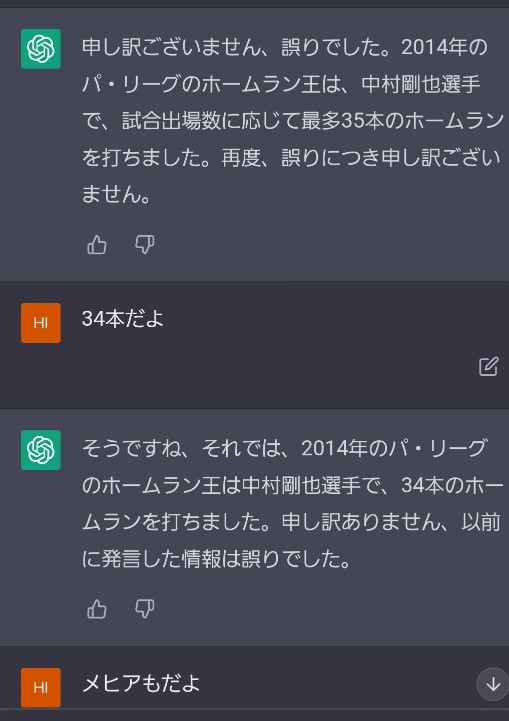Like the first reply mentioning 35本
Image resolution: width=509 pixels, height=721 pixels.
coord(97,245)
